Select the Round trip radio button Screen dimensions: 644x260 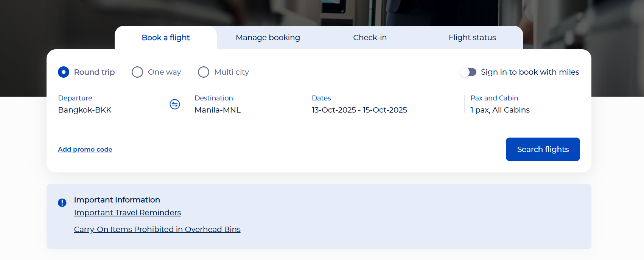[64, 72]
